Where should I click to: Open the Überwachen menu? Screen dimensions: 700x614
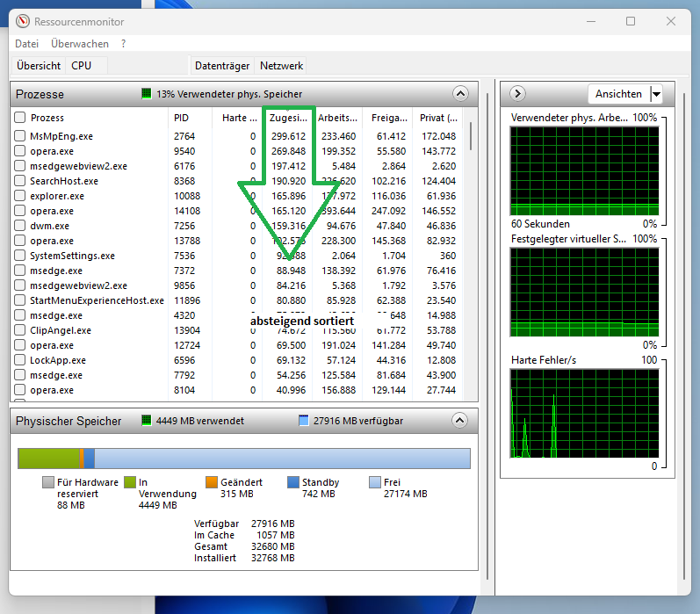point(80,44)
